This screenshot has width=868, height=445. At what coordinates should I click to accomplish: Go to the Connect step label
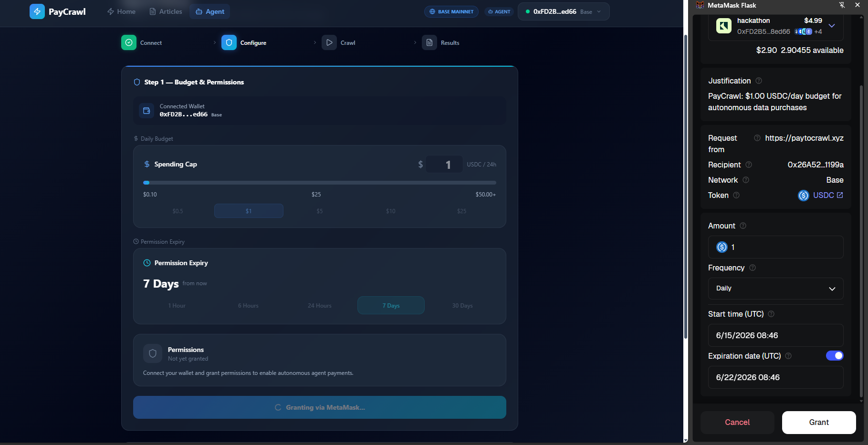click(x=151, y=43)
